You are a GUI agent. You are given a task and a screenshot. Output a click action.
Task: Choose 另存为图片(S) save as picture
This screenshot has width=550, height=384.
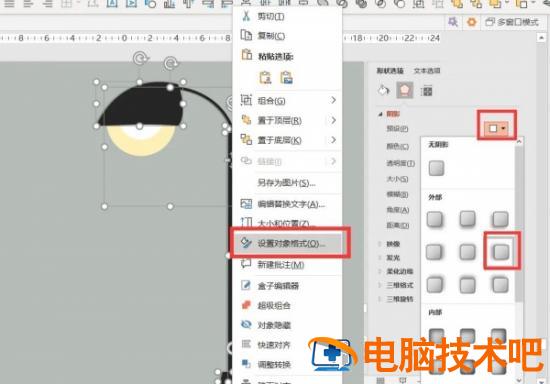pyautogui.click(x=287, y=183)
